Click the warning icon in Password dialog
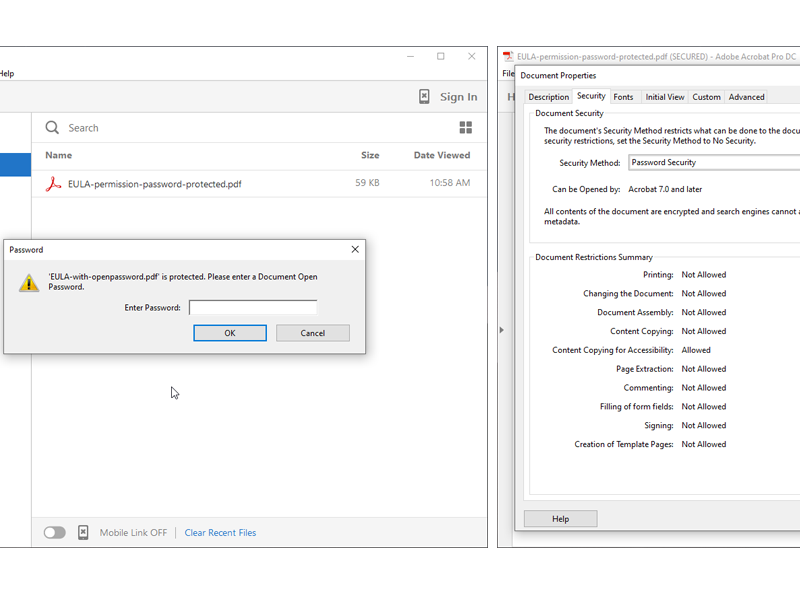 click(29, 283)
